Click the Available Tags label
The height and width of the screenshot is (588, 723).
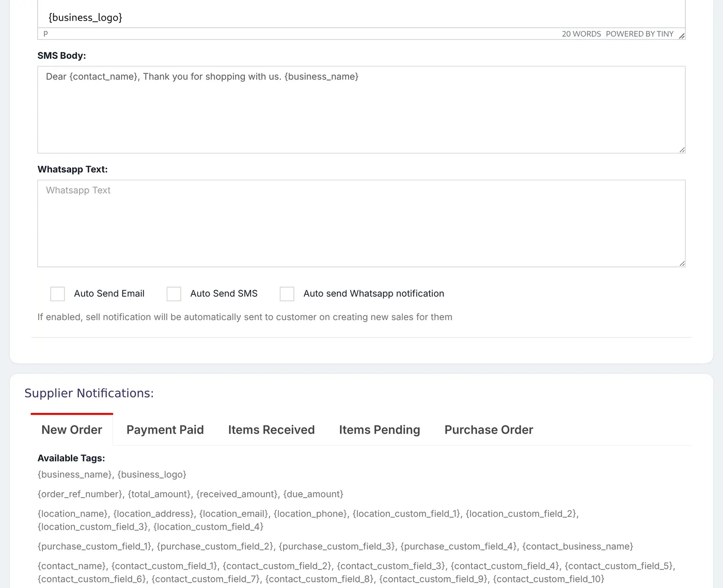[x=71, y=458]
